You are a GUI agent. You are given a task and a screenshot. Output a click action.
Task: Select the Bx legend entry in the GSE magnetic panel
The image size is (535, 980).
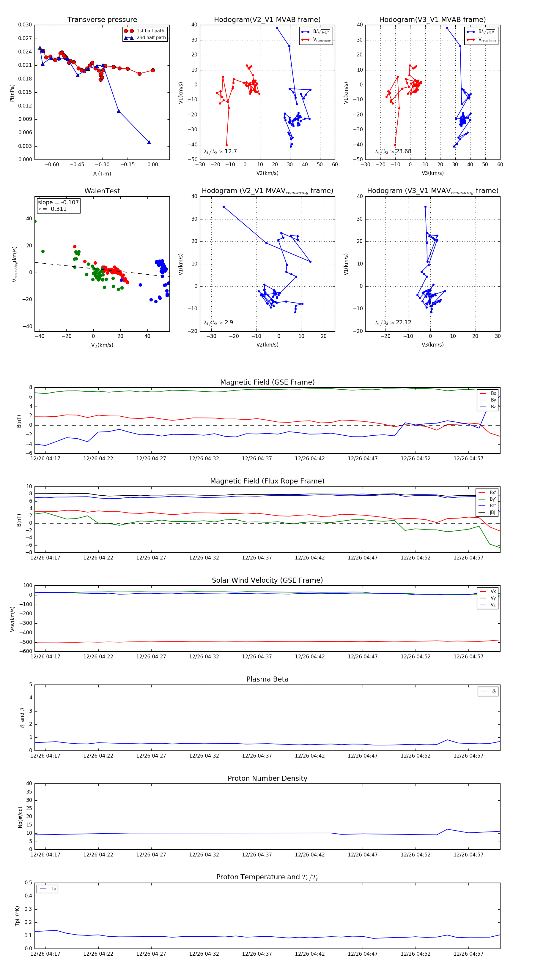pyautogui.click(x=488, y=393)
